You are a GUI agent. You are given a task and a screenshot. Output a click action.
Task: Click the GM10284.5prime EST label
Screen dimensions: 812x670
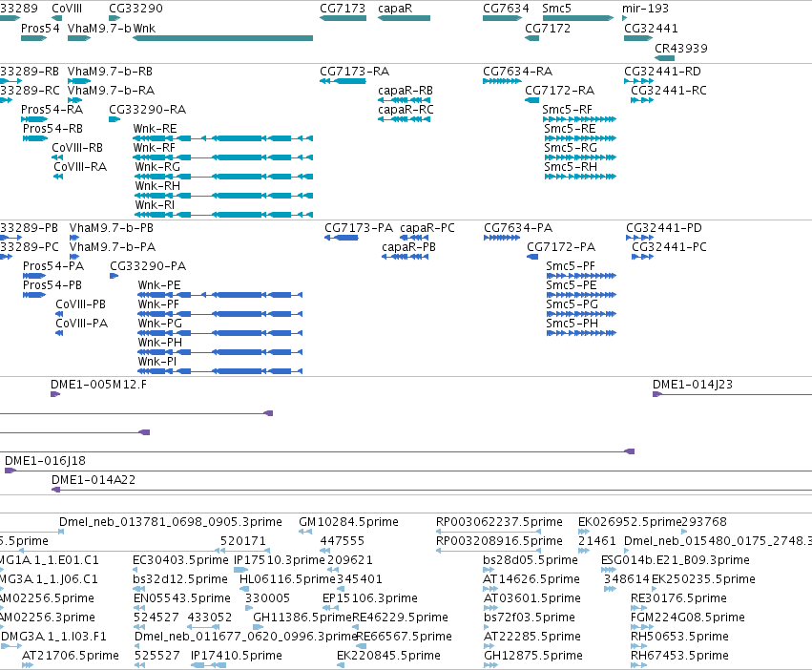tap(348, 521)
